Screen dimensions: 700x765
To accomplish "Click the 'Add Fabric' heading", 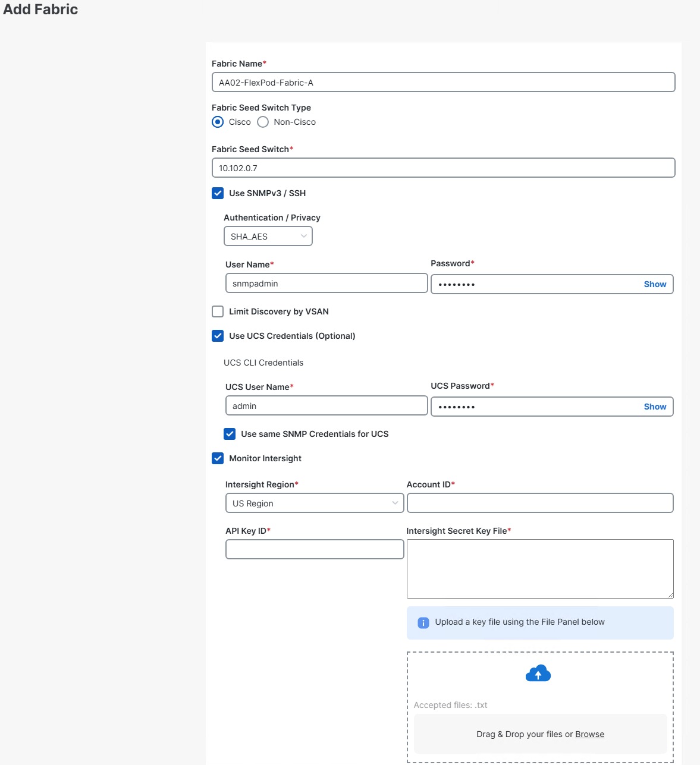I will [40, 10].
